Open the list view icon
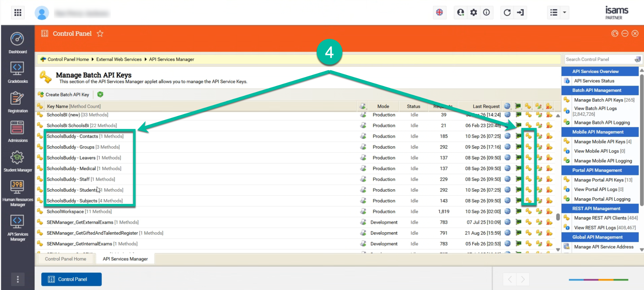Viewport: 644px width, 290px height. pyautogui.click(x=554, y=12)
